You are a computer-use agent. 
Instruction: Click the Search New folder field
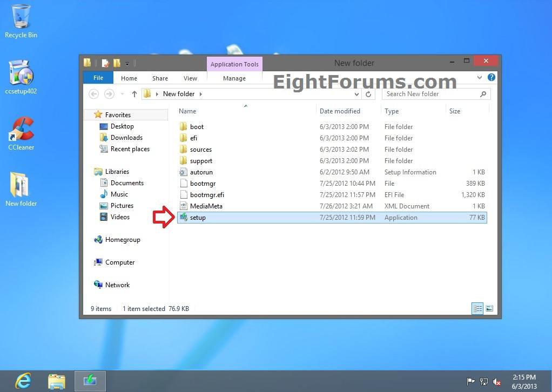[432, 94]
